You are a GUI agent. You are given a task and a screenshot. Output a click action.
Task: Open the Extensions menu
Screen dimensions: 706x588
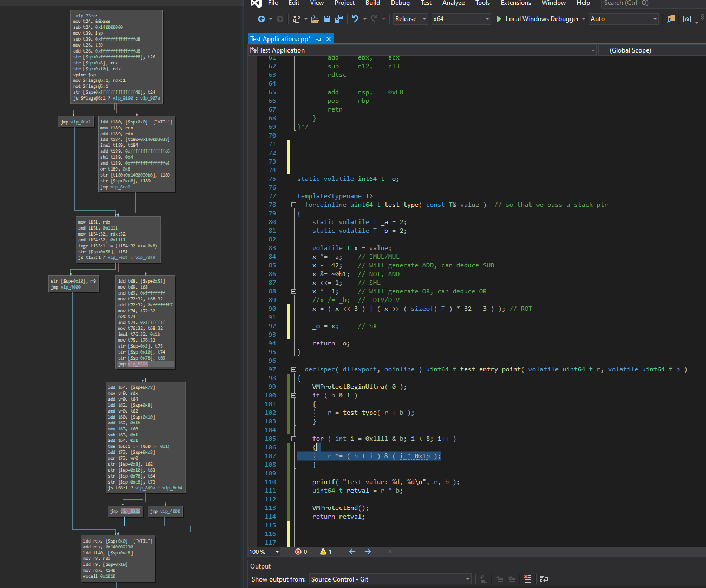[515, 3]
